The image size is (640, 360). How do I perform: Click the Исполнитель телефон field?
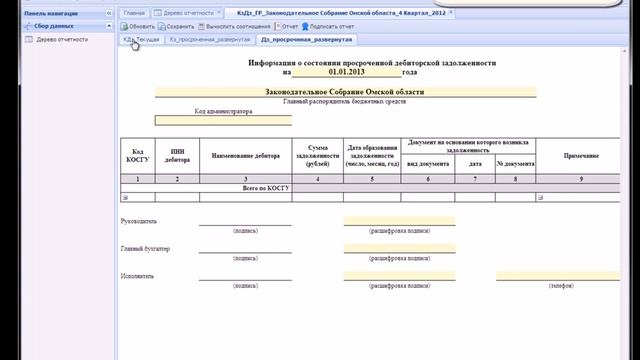(558, 276)
